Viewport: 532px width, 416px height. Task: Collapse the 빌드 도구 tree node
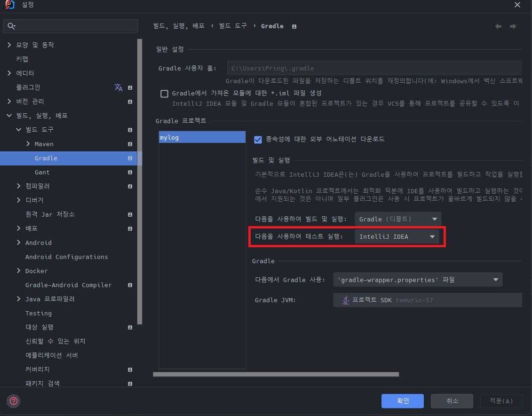pyautogui.click(x=19, y=130)
